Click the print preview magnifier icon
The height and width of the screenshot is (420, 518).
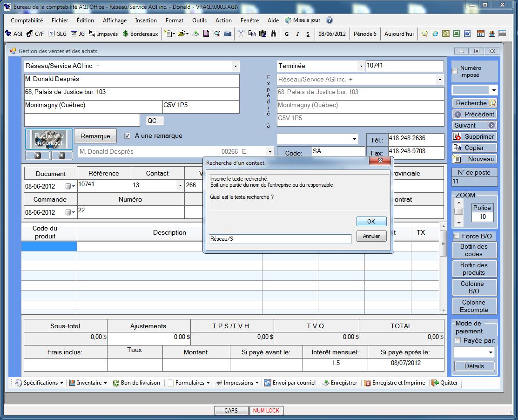pos(217,34)
